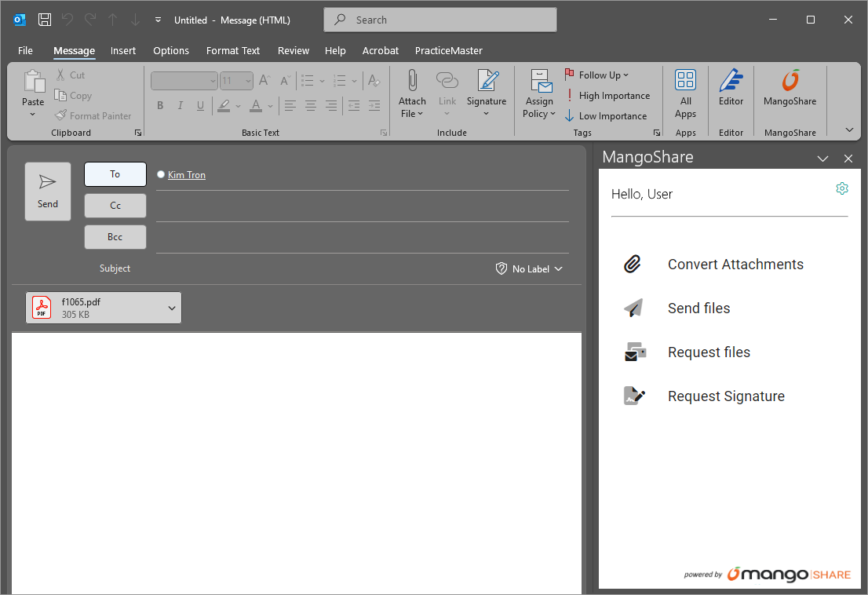The width and height of the screenshot is (868, 595).
Task: Open All Apps in the ribbon
Action: tap(685, 93)
